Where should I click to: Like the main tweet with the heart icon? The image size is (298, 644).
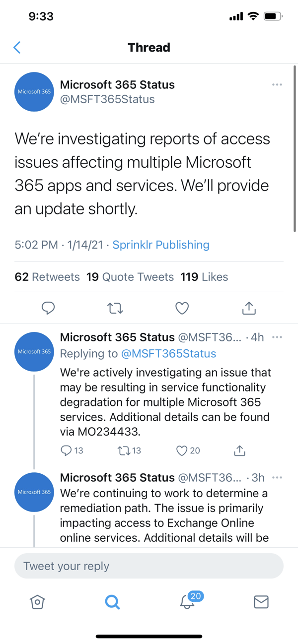point(182,308)
